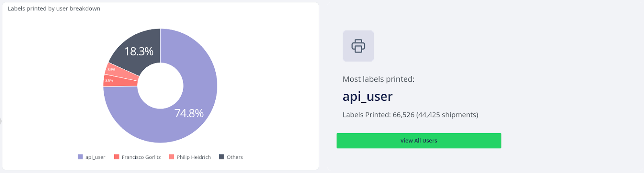Viewport: 644px width, 173px height.
Task: Toggle the Others legend color square
Action: 222,157
